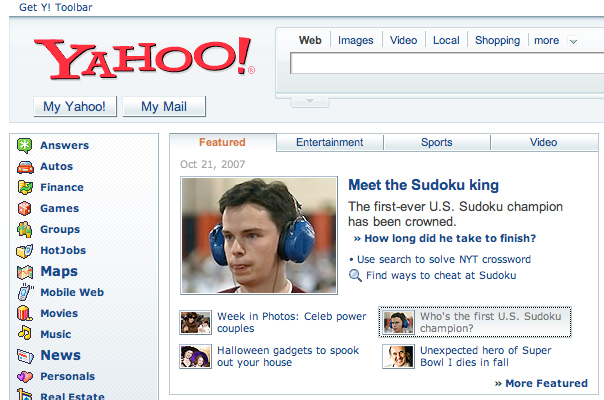Open the Yahoo! logo home link
Image resolution: width=604 pixels, height=400 pixels.
pos(144,59)
